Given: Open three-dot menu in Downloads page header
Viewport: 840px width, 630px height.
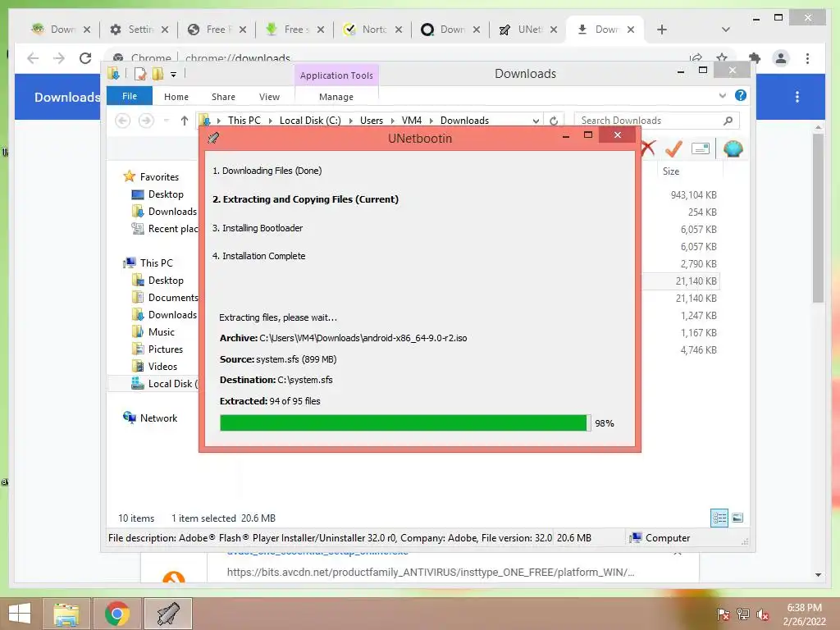Looking at the screenshot, I should [797, 97].
